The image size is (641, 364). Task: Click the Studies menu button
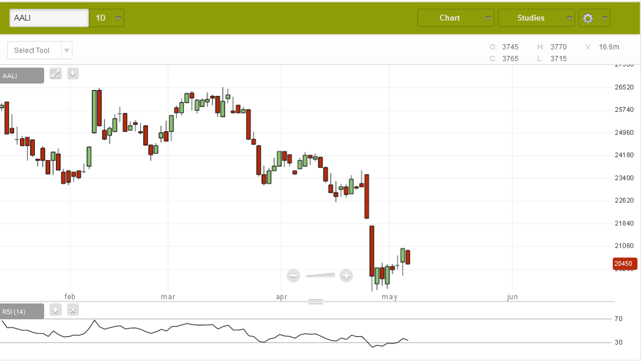point(530,18)
